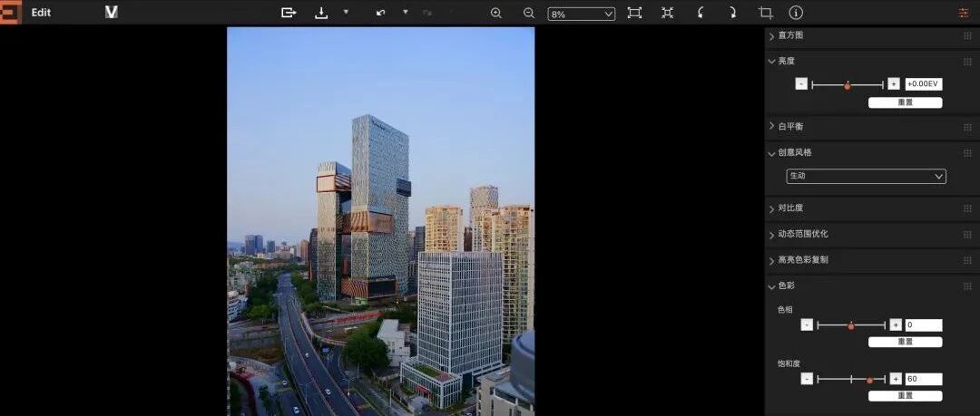
Task: Click the 饱和度 plus button
Action: 896,379
